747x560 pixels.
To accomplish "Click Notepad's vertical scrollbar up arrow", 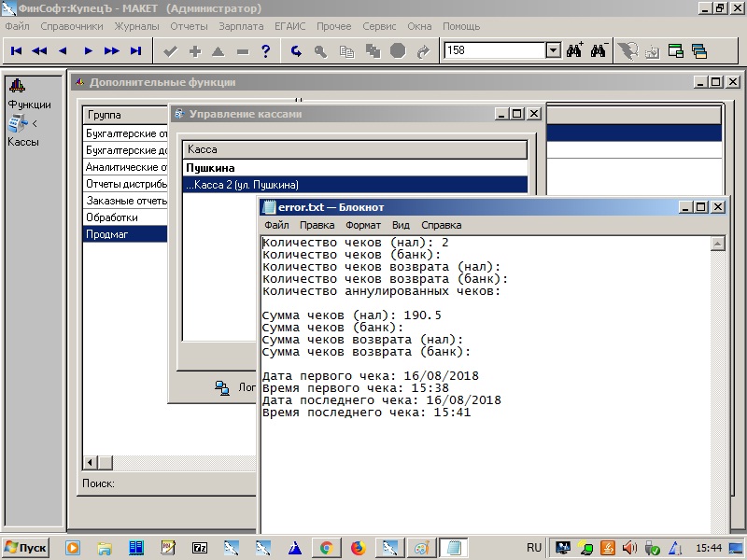I will 718,245.
